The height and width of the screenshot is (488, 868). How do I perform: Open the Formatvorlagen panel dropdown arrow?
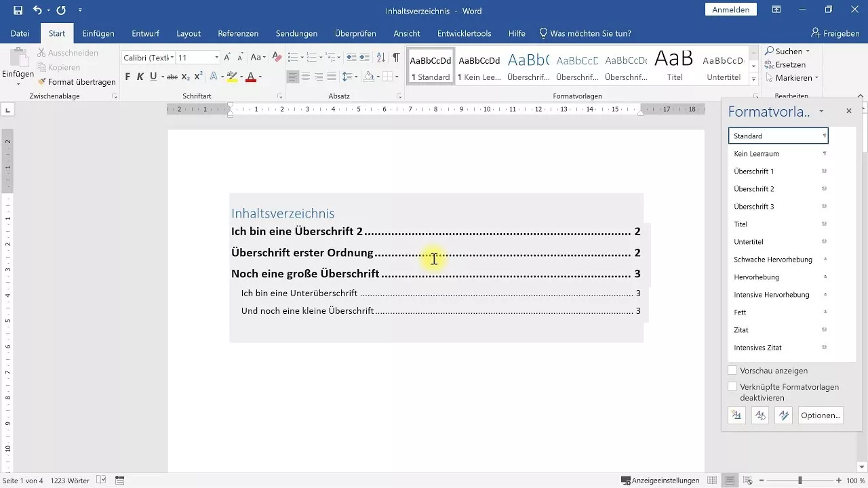tap(821, 110)
